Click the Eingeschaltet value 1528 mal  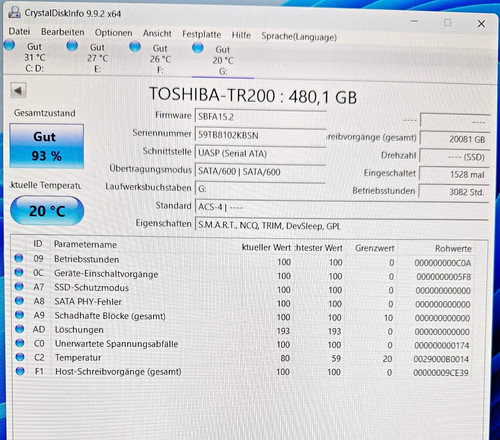[454, 174]
